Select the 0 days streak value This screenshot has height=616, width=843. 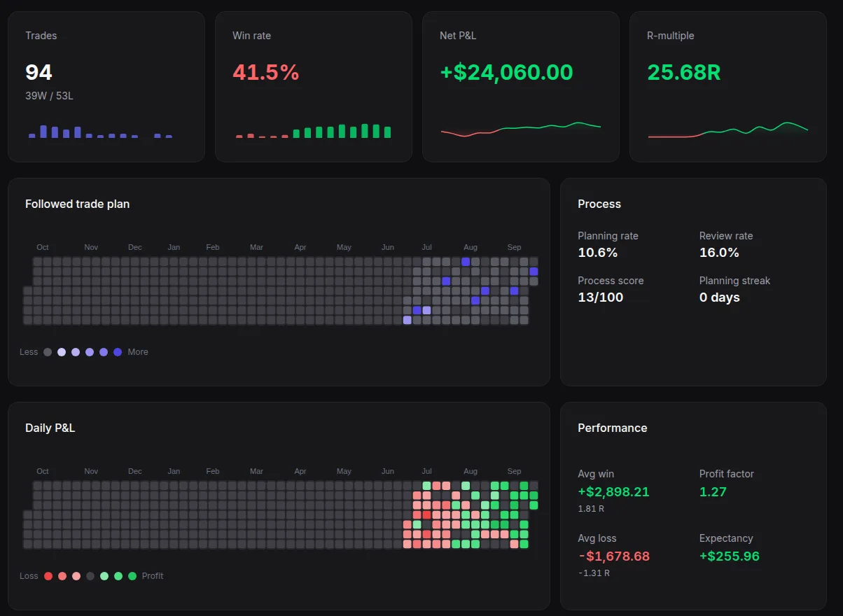720,297
